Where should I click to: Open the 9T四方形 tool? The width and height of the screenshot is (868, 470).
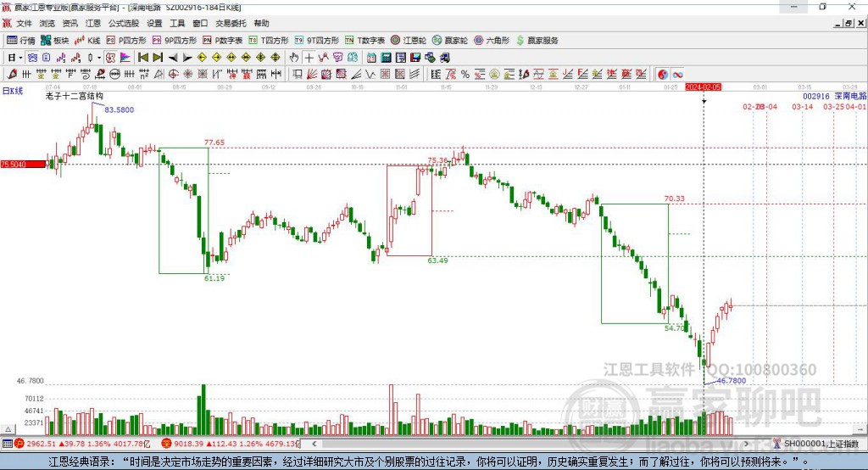(x=317, y=41)
